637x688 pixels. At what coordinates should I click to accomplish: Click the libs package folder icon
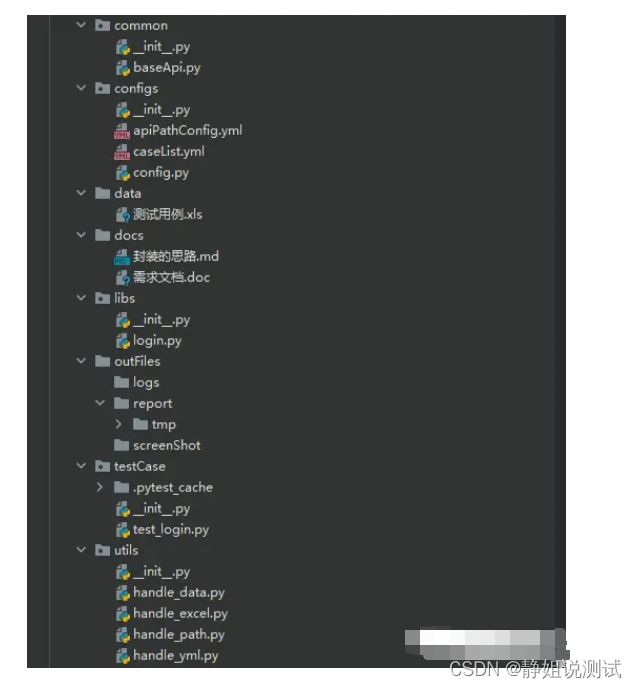coord(102,298)
